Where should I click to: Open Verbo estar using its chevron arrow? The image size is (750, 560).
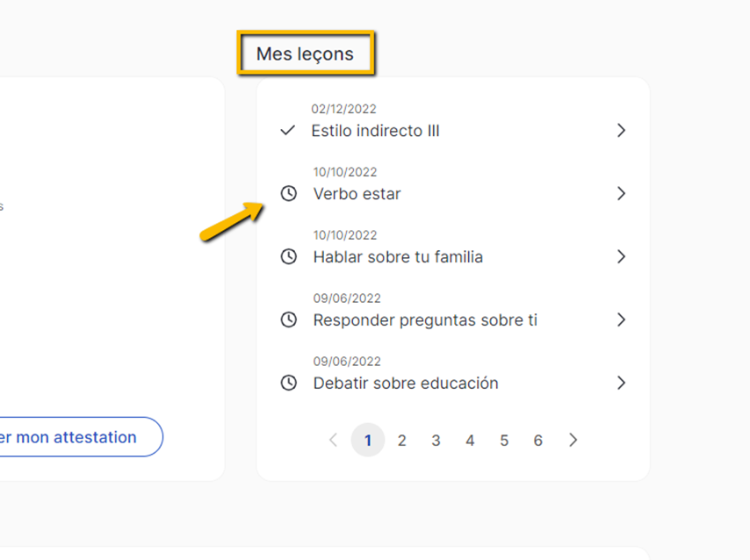(621, 193)
